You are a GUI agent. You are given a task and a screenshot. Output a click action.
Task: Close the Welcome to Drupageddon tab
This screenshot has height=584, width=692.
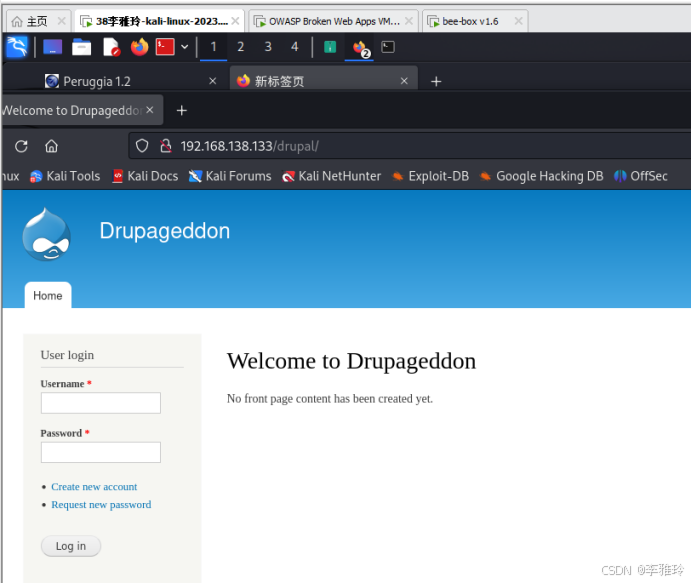pos(150,110)
